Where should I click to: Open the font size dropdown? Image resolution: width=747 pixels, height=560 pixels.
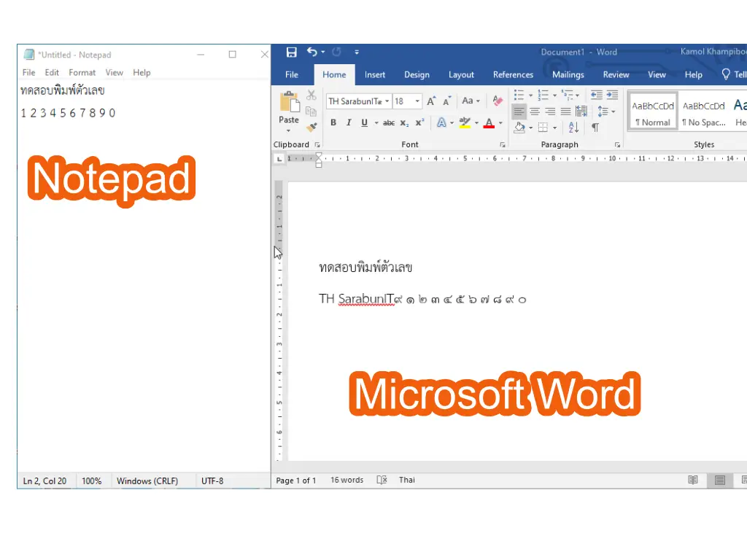[x=417, y=101]
